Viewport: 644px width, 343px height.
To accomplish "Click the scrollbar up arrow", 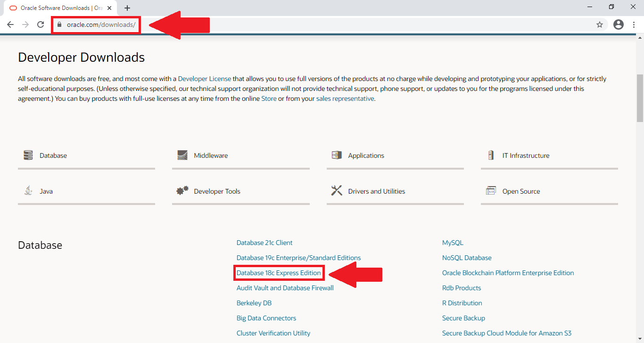I will pyautogui.click(x=640, y=39).
